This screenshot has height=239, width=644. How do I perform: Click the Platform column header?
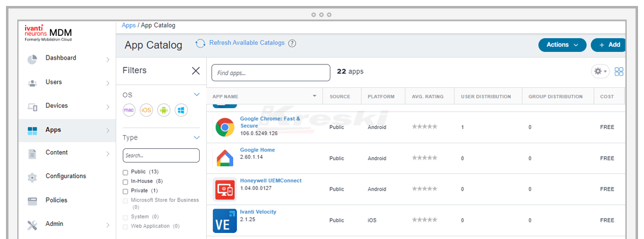tap(381, 97)
